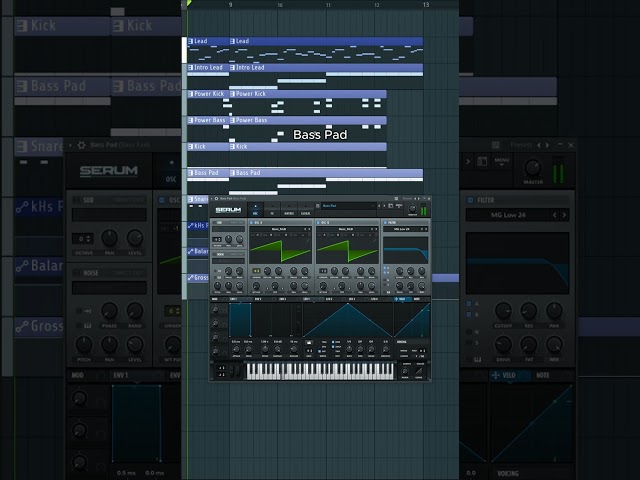
Task: Click the porta CURVE display
Action: (x=419, y=371)
